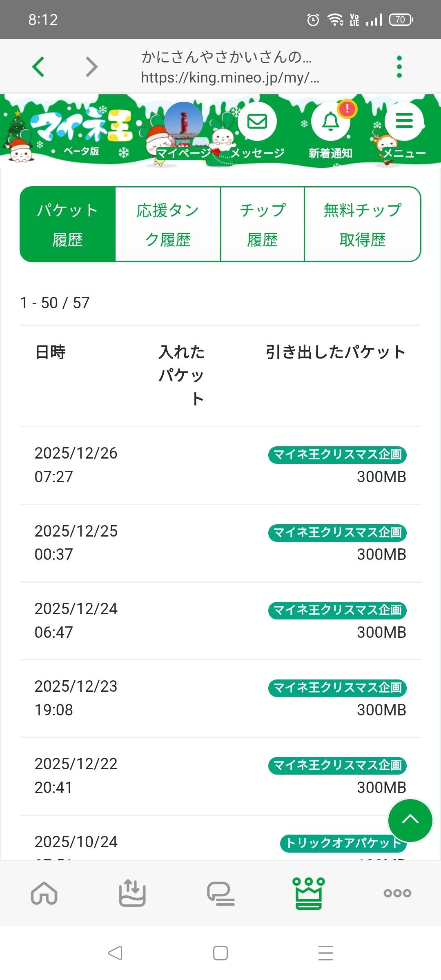Tap the three-circles more icon
The width and height of the screenshot is (441, 980).
397,893
